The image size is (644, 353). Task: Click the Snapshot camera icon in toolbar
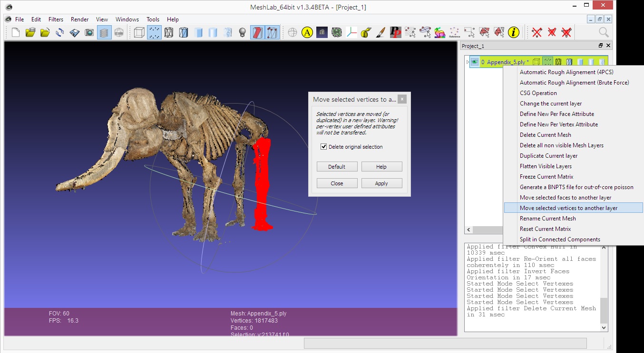89,33
